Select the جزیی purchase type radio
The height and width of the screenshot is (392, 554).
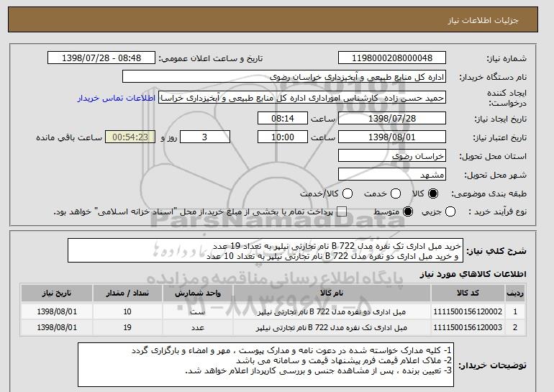click(450, 212)
